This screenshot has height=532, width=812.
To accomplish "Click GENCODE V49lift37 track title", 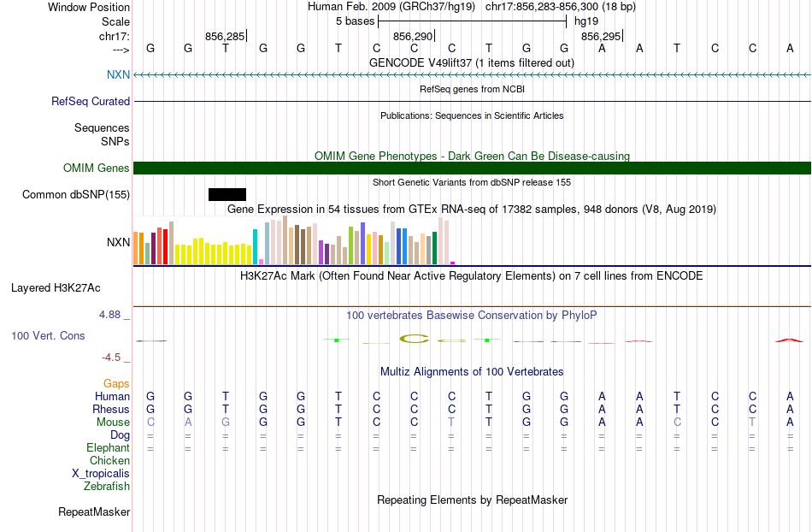I will tap(472, 62).
